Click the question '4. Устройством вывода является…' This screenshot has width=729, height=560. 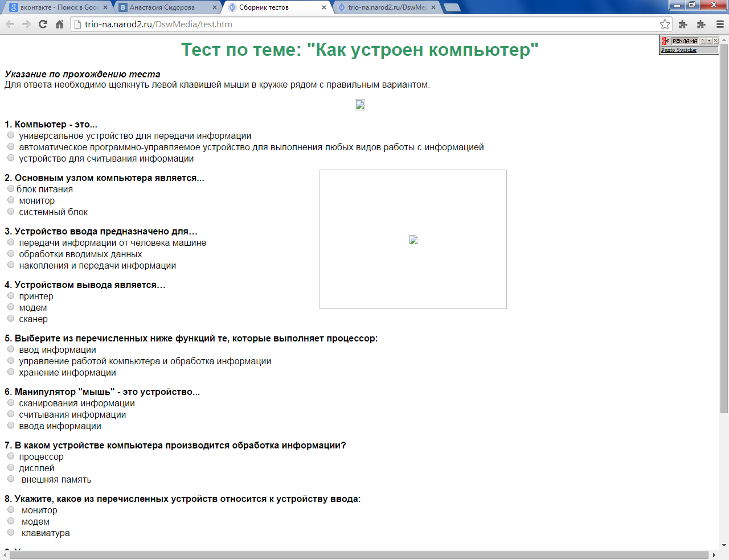85,285
